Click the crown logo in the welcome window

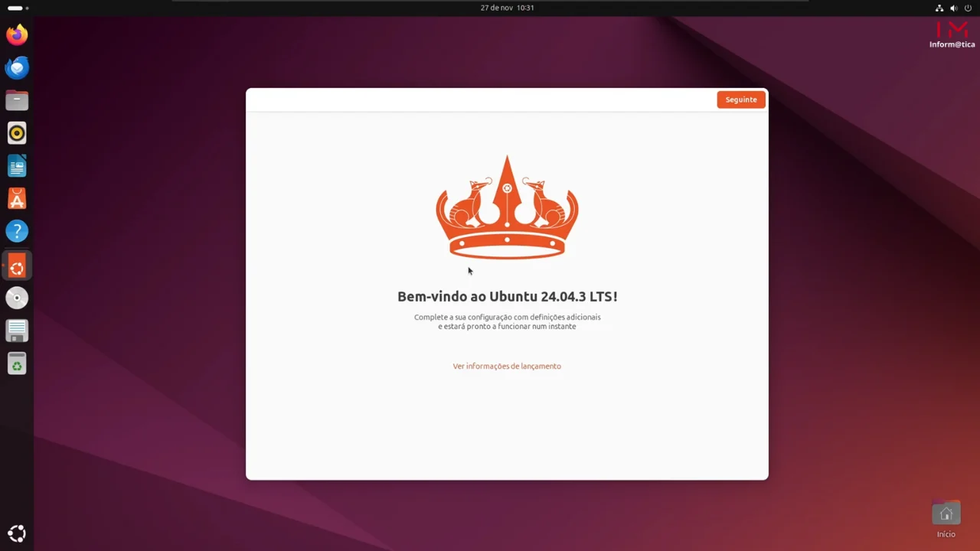coord(507,207)
